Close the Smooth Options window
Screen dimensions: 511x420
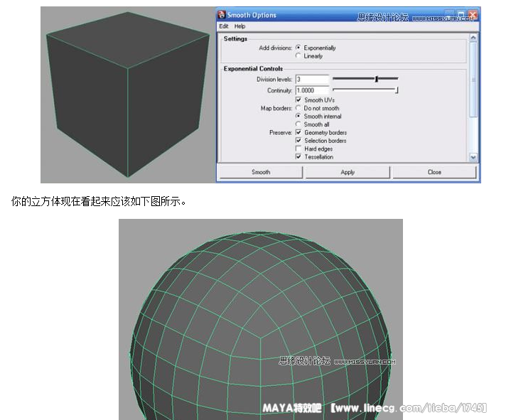[473, 14]
